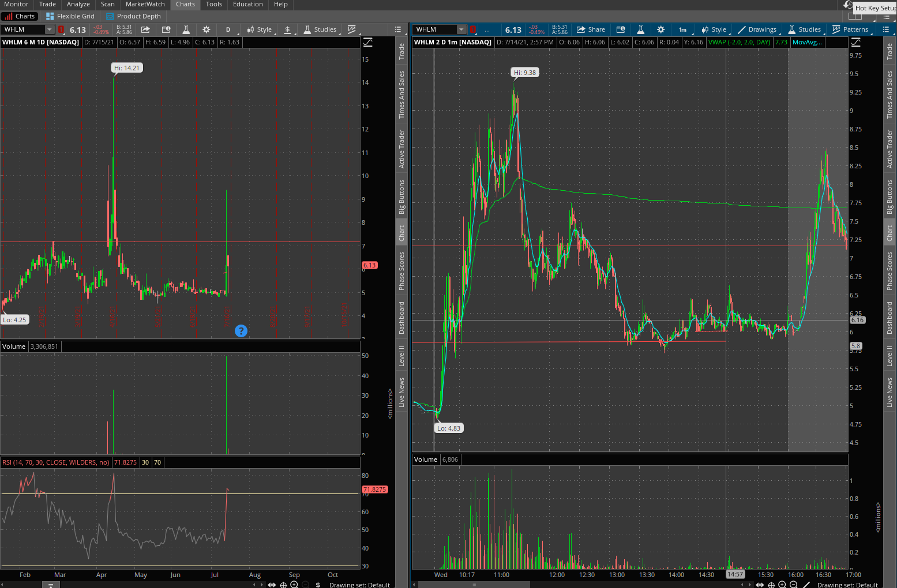Open the Trade main tab

pos(47,4)
